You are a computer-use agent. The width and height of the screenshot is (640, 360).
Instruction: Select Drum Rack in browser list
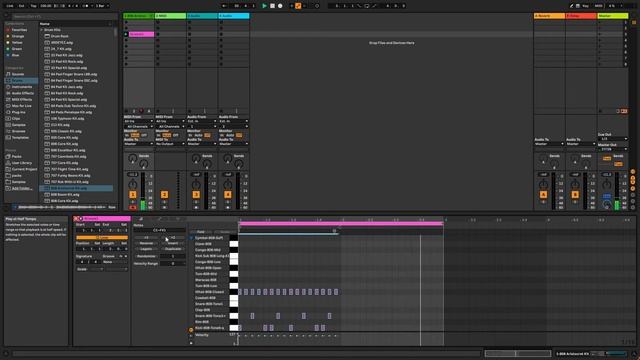tap(59, 36)
